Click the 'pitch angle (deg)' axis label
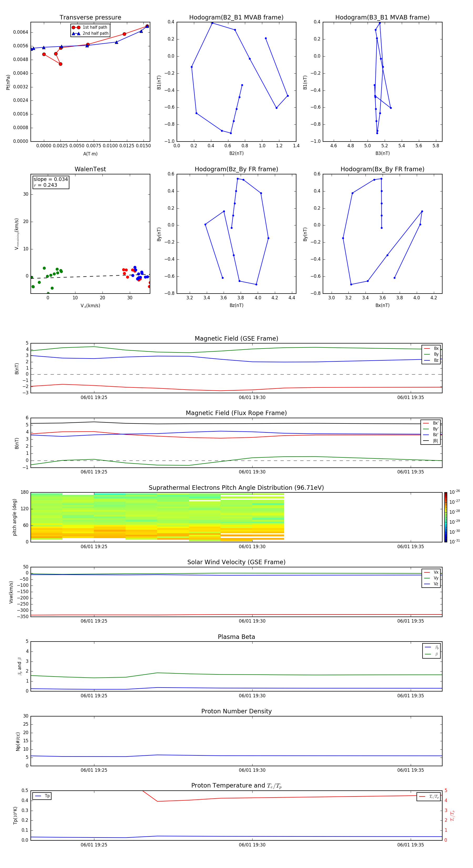 (14, 517)
